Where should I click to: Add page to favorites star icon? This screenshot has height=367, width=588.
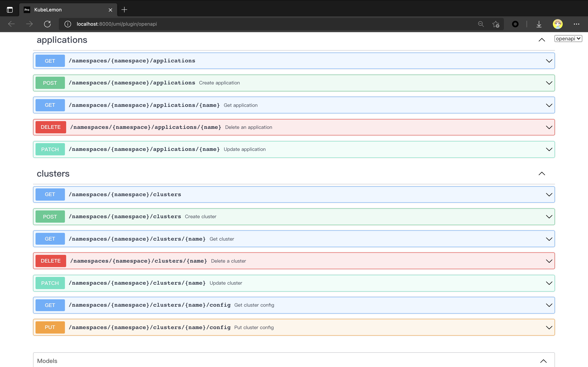coord(496,24)
